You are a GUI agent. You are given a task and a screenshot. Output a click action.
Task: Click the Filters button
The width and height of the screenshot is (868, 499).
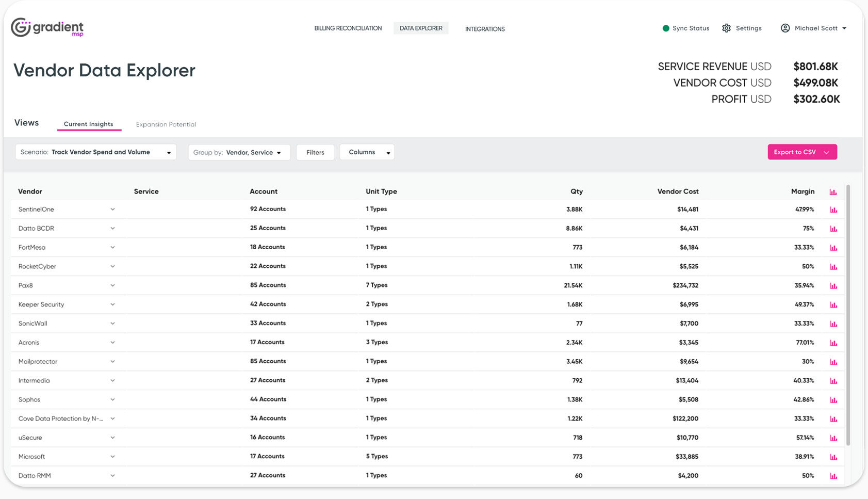tap(315, 152)
